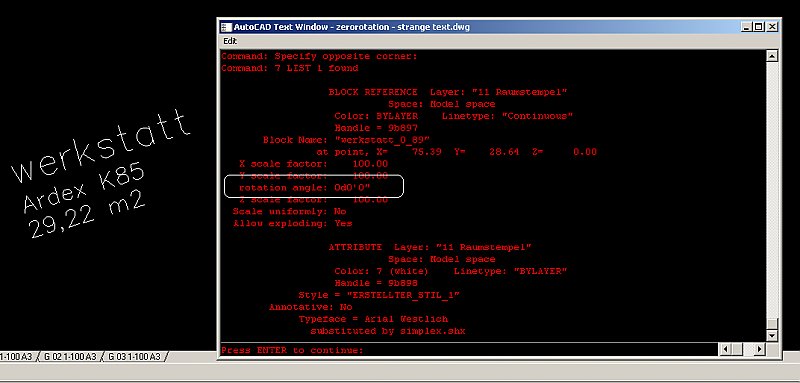Viewport: 800px width, 383px height.
Task: Click the 'Annotative: No' line
Action: pyautogui.click(x=311, y=307)
